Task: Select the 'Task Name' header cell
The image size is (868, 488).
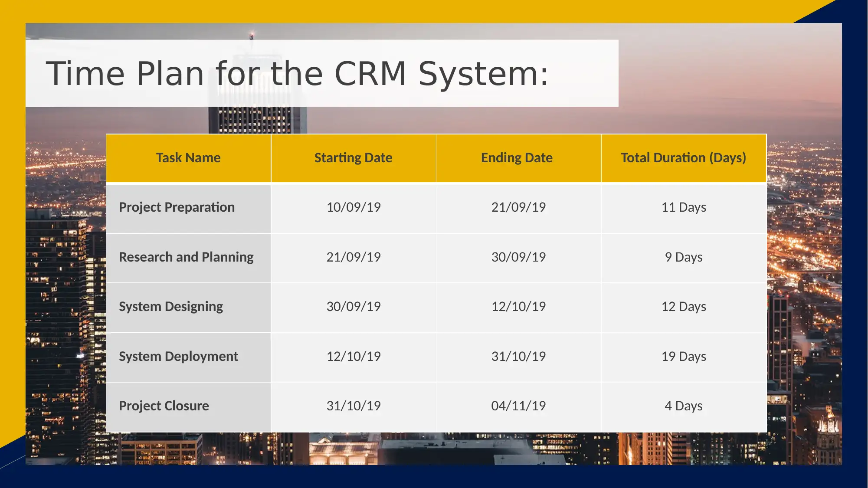Action: [x=188, y=158]
